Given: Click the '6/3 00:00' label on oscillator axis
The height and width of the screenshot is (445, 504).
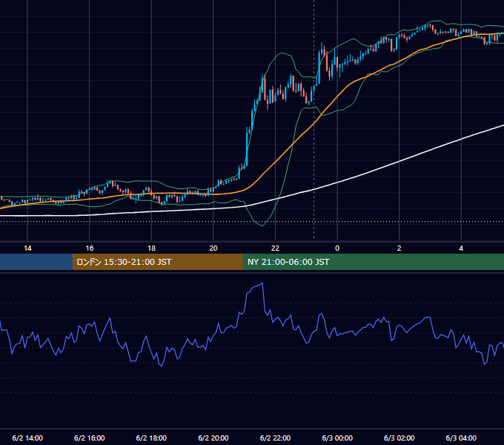Looking at the screenshot, I should tap(337, 438).
